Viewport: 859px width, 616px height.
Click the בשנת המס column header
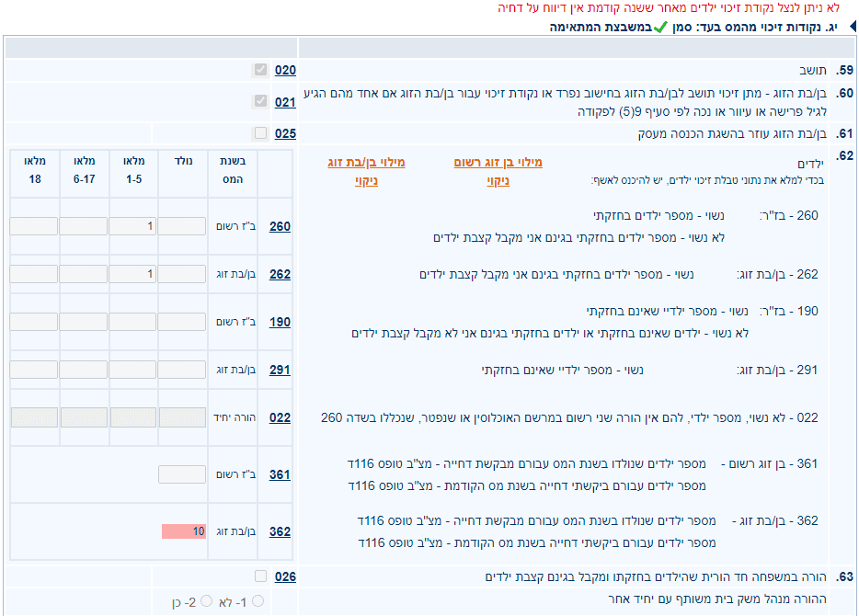(233, 170)
